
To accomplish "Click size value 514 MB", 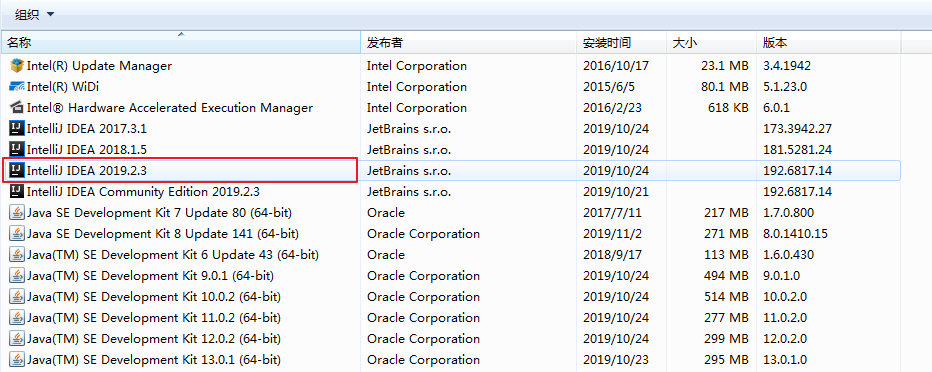I will (727, 297).
